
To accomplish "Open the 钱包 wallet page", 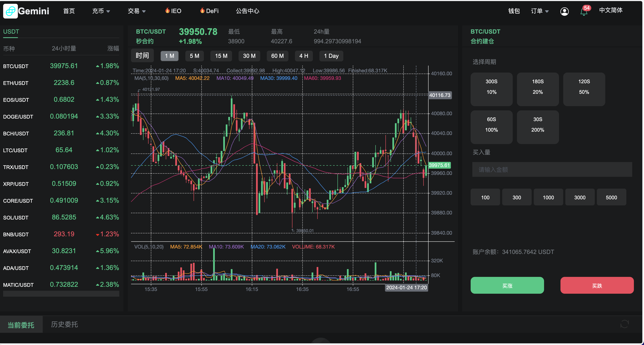I will pyautogui.click(x=514, y=11).
